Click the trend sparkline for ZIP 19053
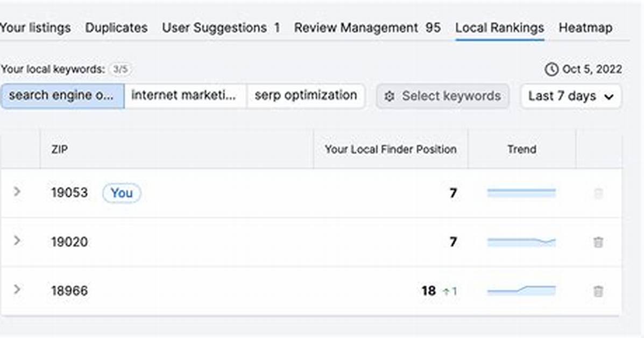 (521, 193)
